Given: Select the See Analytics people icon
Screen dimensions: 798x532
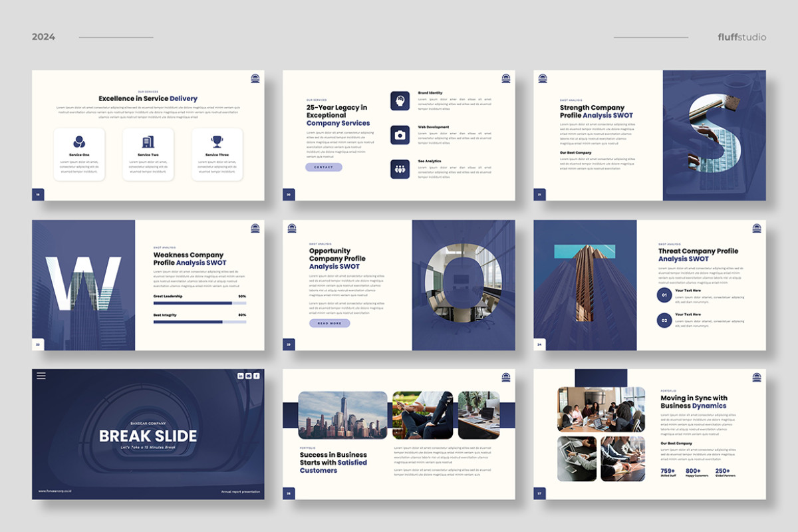Looking at the screenshot, I should pyautogui.click(x=400, y=169).
